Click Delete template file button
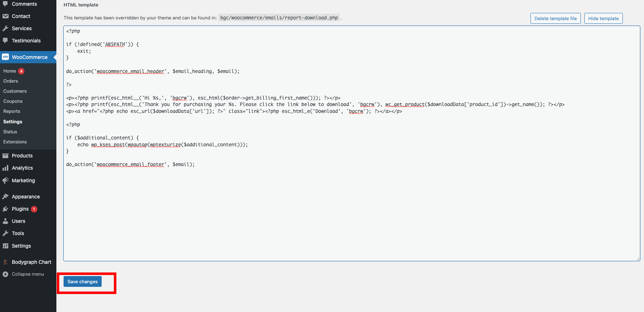Image resolution: width=644 pixels, height=312 pixels. click(556, 18)
